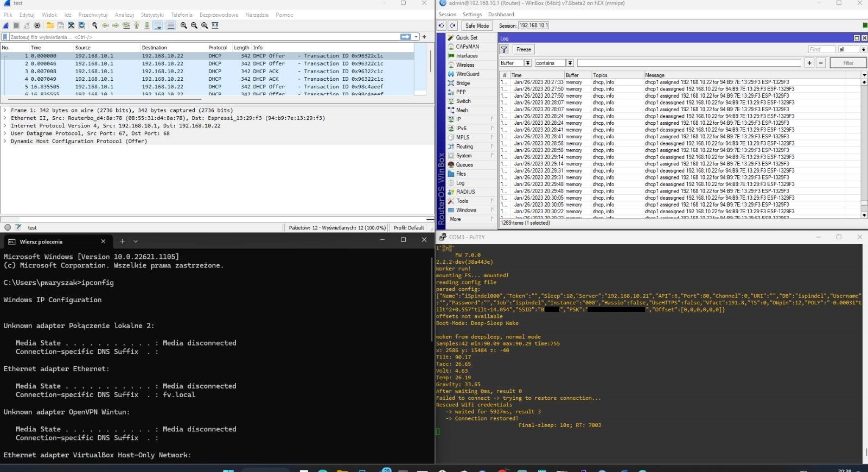
Task: Open the Routing submenu in WinBox
Action: [x=470, y=146]
